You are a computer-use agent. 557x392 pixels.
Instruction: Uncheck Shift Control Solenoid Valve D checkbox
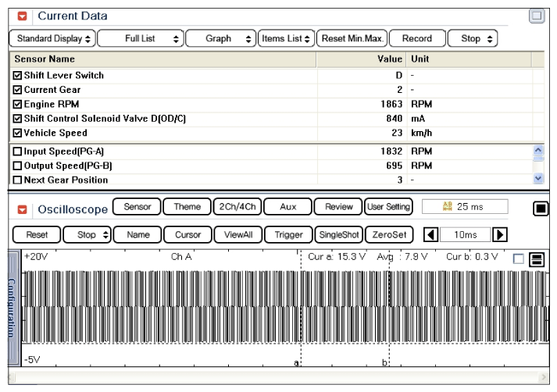[x=17, y=118]
